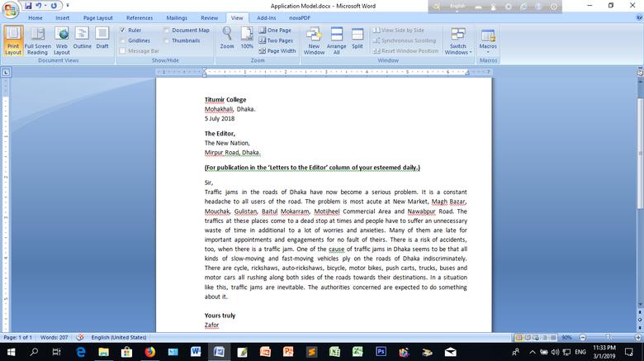Viewport: 644px width, 361px height.
Task: Open the Switch Windows dropdown
Action: (x=458, y=40)
